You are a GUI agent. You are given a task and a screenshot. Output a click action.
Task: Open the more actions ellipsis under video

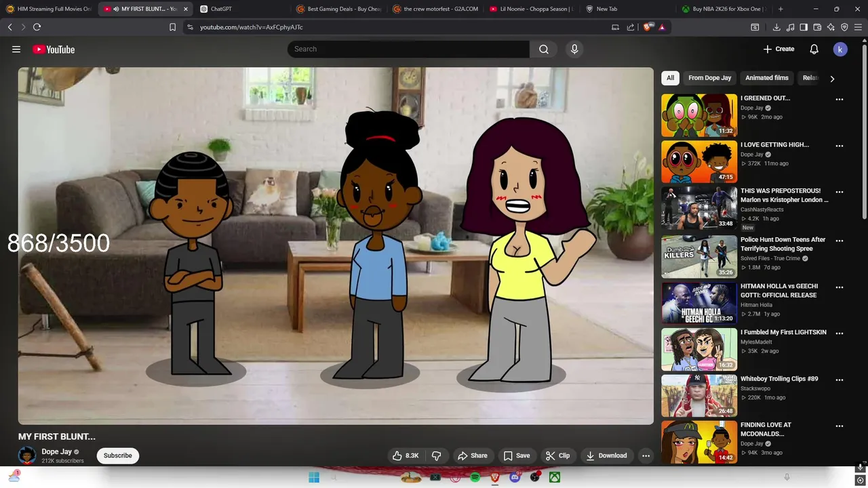(x=646, y=455)
